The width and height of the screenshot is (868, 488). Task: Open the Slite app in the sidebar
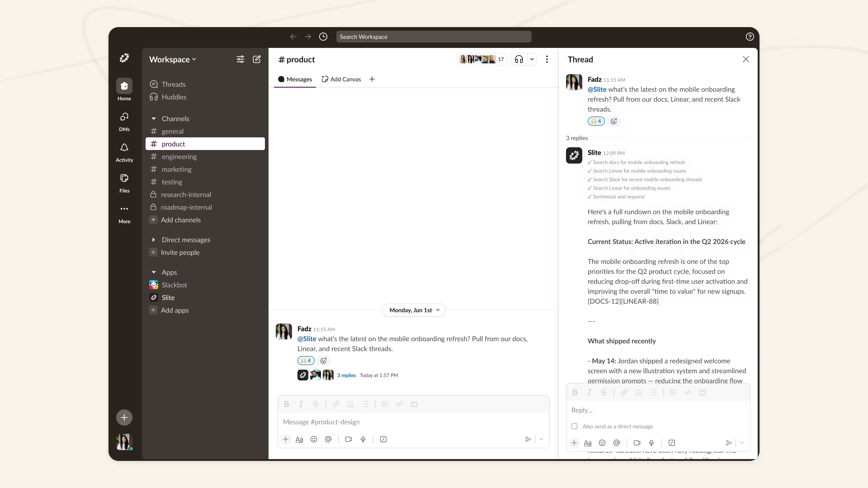(205, 298)
